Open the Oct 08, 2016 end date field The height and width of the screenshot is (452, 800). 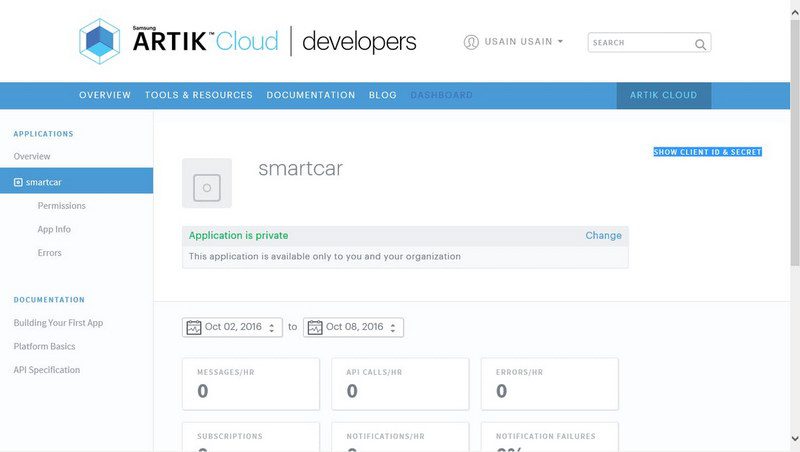[x=353, y=328]
